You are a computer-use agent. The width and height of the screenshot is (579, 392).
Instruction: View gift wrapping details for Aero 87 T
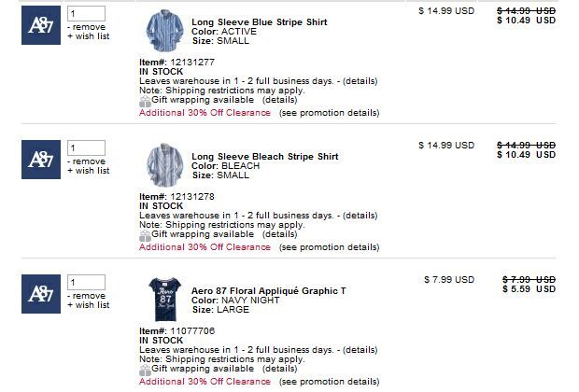pos(279,369)
